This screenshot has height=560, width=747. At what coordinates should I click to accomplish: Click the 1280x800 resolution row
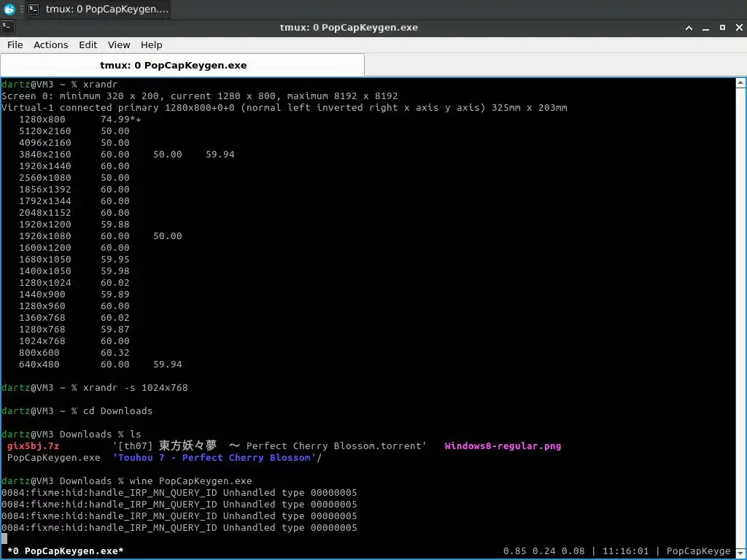[80, 120]
